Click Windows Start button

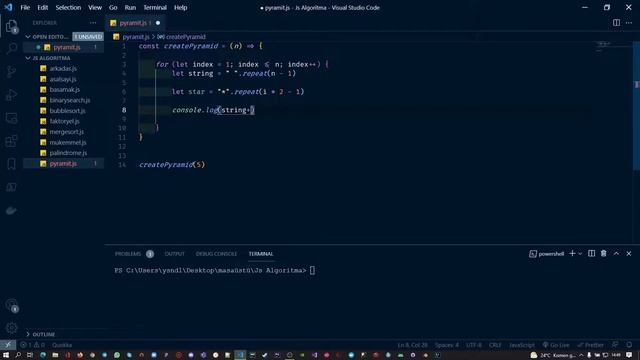click(x=6, y=355)
